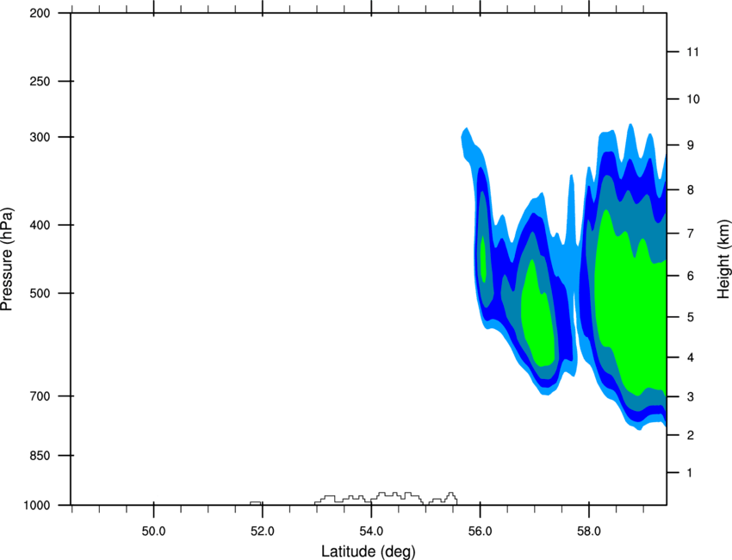Click the 'Latitude (deg)' axis title
This screenshot has width=732, height=560.
[x=368, y=551]
